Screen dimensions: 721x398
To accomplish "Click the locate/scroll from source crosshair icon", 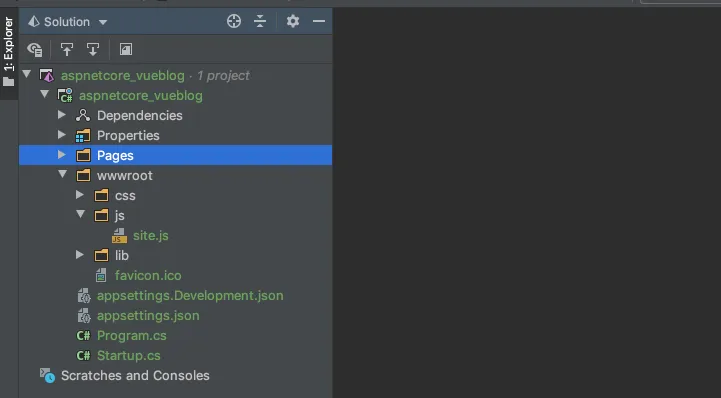I will pyautogui.click(x=234, y=21).
